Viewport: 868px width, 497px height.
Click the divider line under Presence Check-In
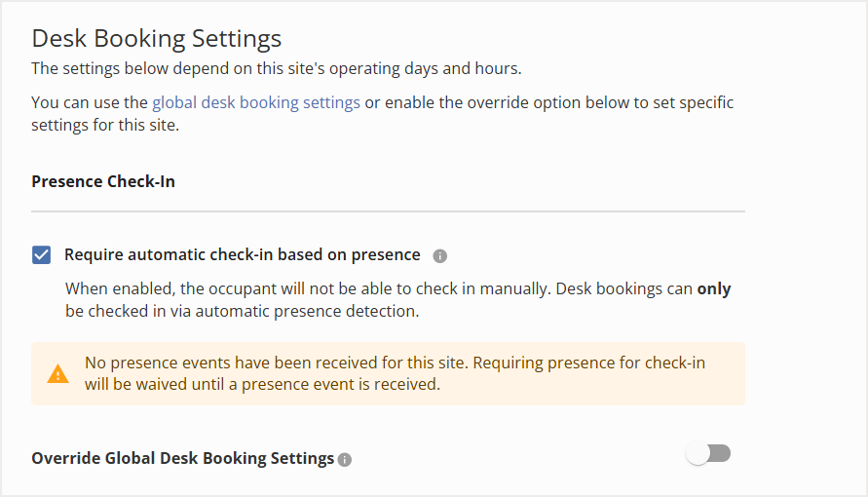pyautogui.click(x=388, y=211)
